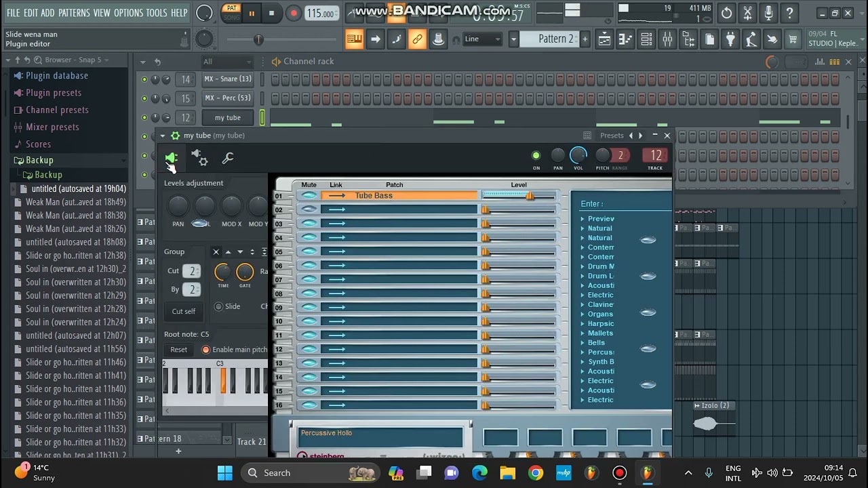Image resolution: width=868 pixels, height=488 pixels.
Task: Open the Windows Start menu
Action: point(225,473)
